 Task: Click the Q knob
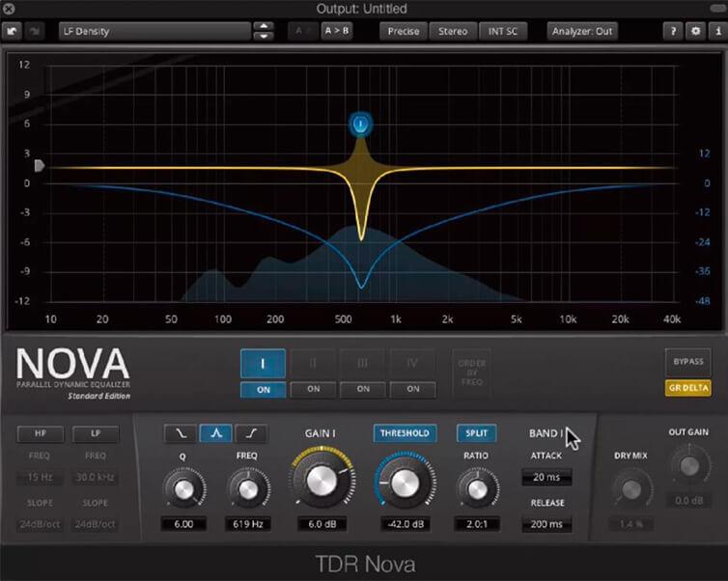coord(183,488)
